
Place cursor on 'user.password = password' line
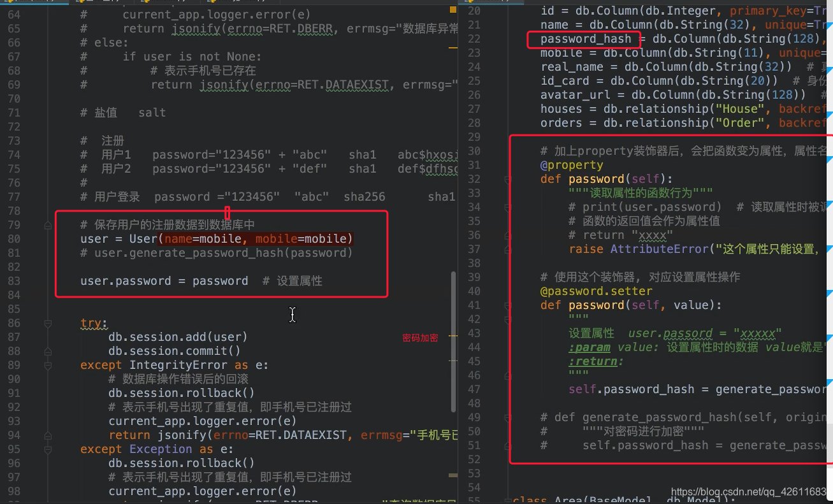coord(164,281)
